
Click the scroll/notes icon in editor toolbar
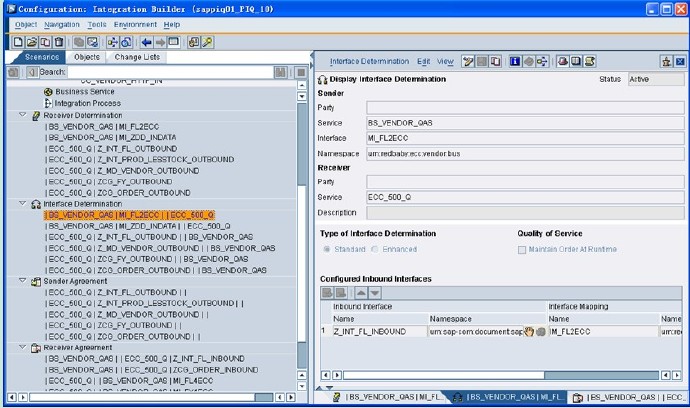[x=590, y=62]
